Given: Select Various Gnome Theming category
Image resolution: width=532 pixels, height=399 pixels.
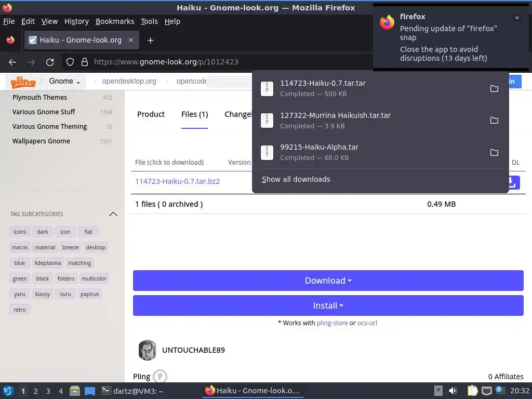Looking at the screenshot, I should [x=49, y=127].
